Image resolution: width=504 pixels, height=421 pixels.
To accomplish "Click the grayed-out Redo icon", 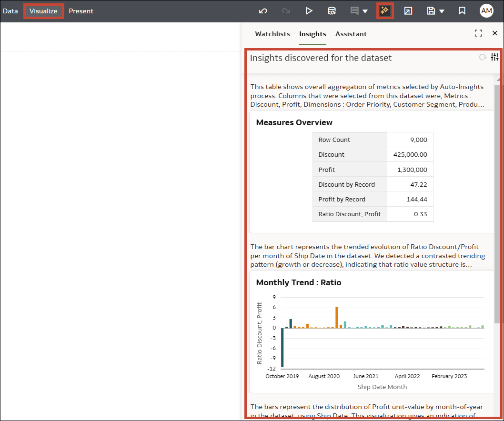I will [x=286, y=10].
